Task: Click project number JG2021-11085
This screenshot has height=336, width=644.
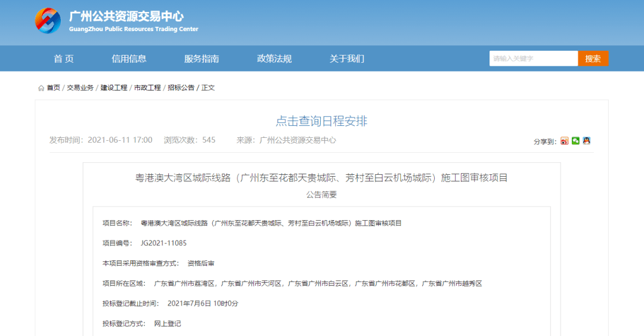Action: pos(163,243)
